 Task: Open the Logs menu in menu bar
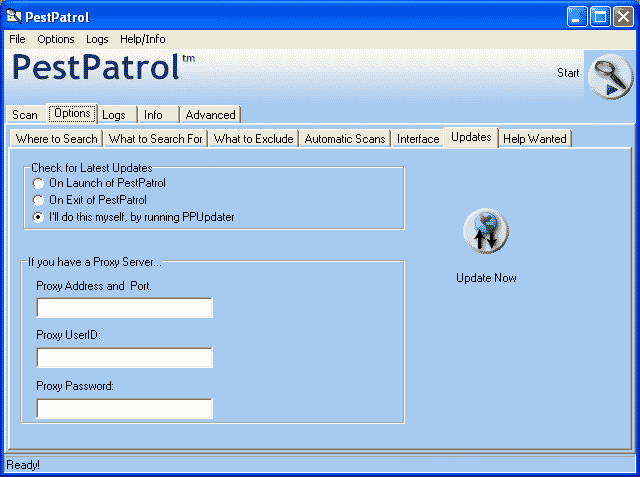[97, 39]
